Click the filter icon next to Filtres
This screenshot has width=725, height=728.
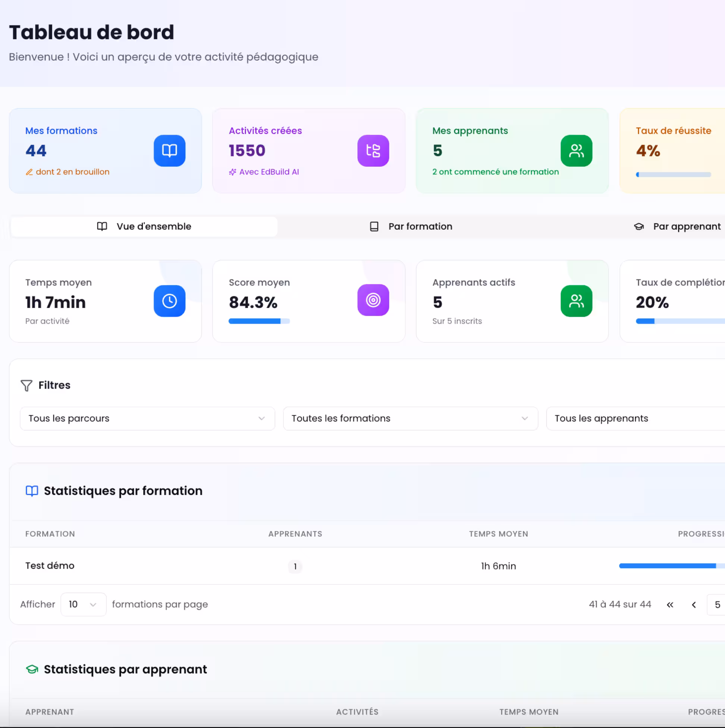coord(26,385)
